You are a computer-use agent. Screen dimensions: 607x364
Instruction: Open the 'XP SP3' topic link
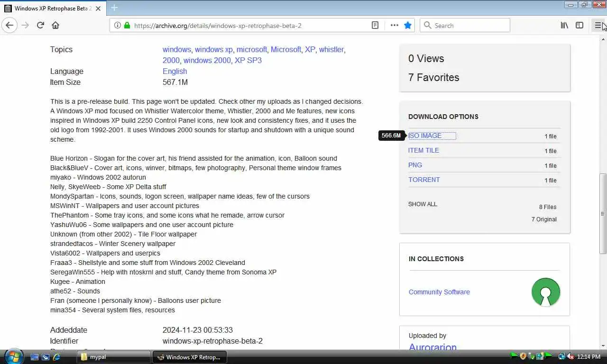tap(248, 60)
